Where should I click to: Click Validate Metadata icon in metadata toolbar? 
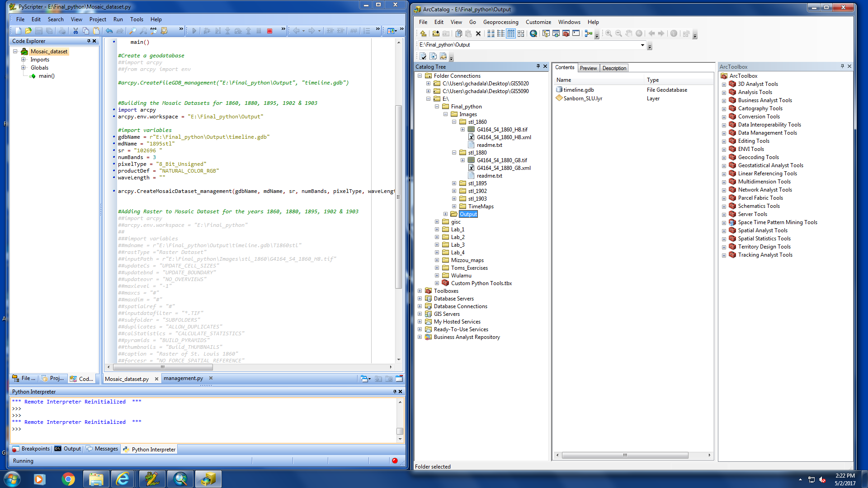click(x=423, y=56)
